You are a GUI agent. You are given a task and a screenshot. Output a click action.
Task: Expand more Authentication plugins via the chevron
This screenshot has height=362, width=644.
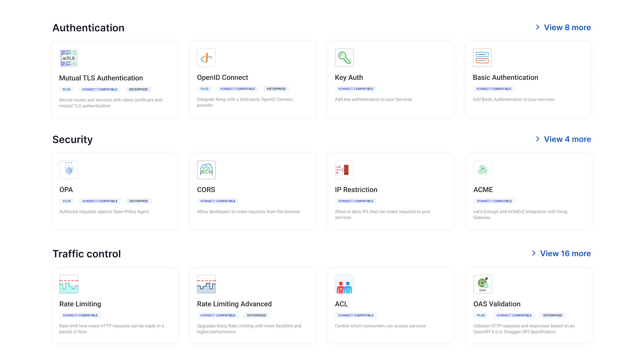coord(537,27)
